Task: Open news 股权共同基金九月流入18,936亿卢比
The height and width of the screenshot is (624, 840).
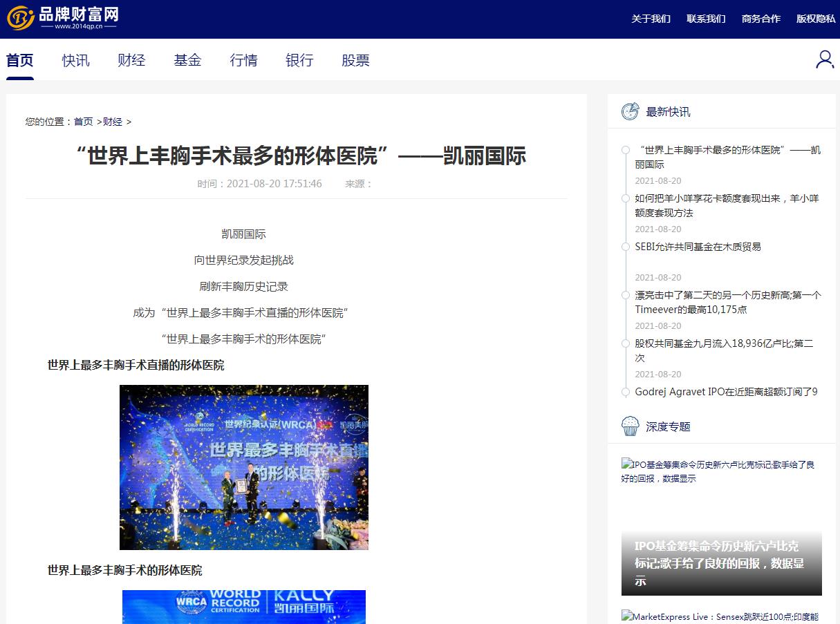Action: pyautogui.click(x=725, y=350)
